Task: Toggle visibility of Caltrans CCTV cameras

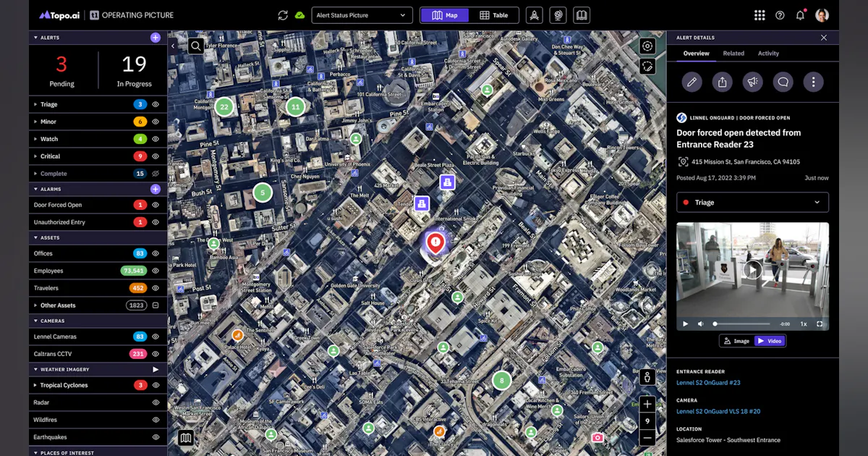Action: 156,354
